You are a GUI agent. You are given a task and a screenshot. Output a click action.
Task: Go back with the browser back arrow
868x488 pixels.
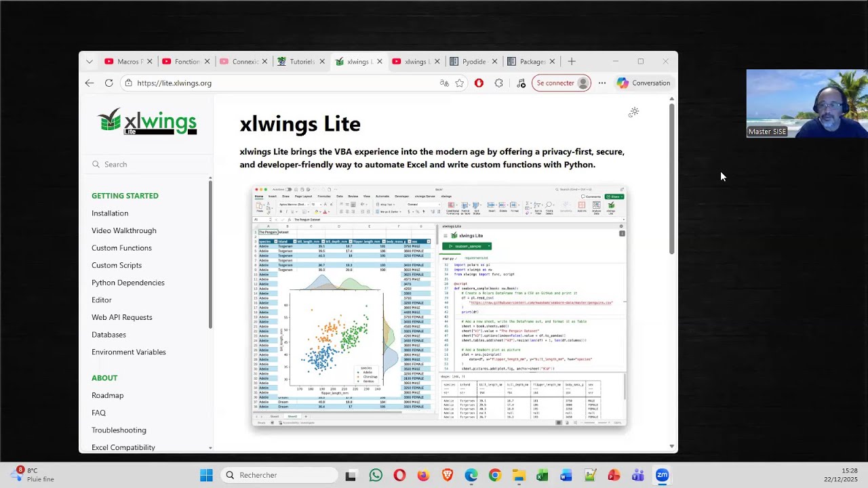(x=90, y=83)
